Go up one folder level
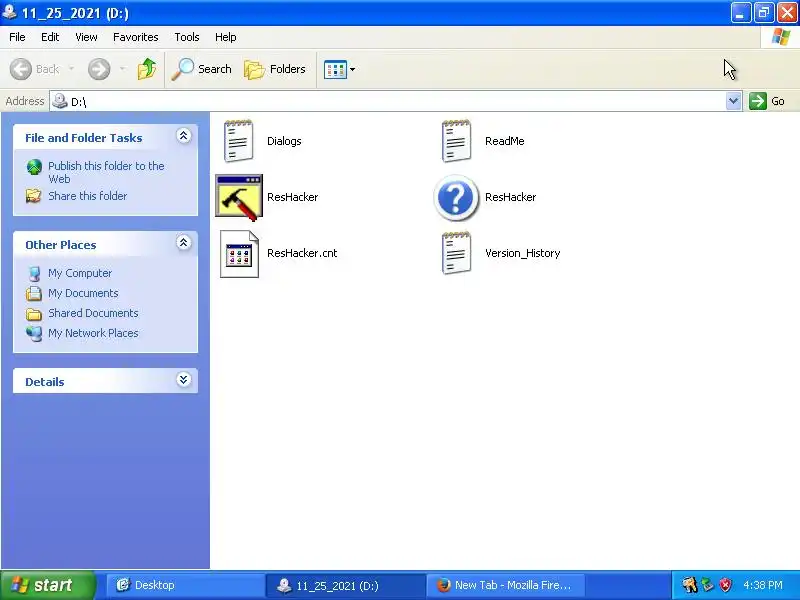The image size is (800, 600). click(146, 69)
